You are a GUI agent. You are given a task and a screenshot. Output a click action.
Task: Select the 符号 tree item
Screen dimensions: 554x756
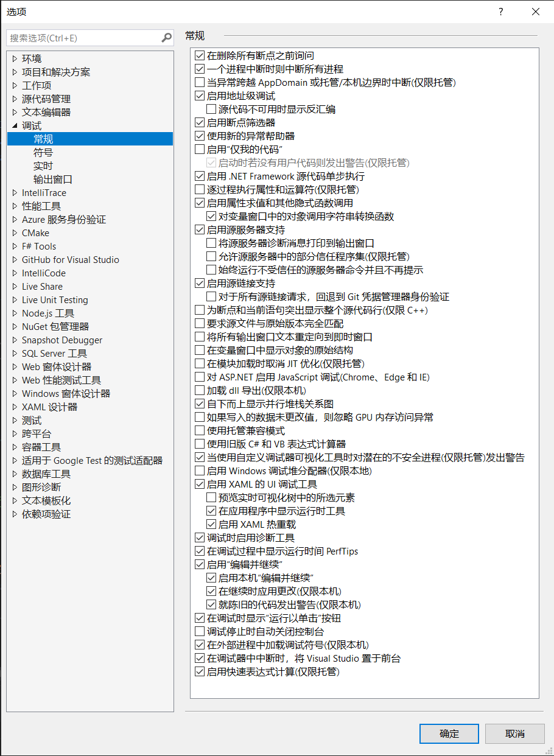43,152
